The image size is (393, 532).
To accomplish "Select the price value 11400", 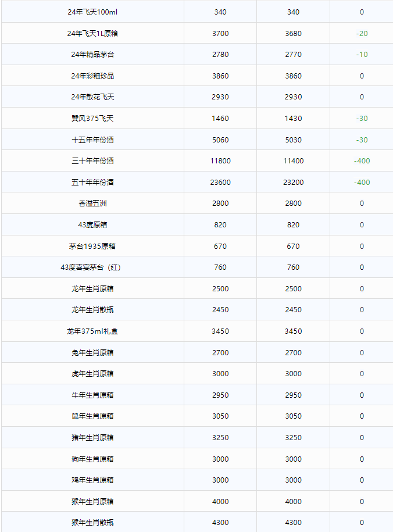I will pyautogui.click(x=293, y=161).
